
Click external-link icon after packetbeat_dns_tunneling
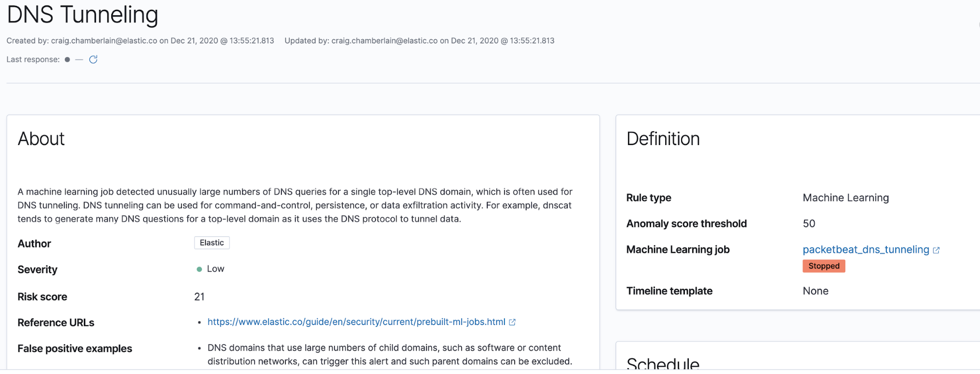click(x=936, y=250)
